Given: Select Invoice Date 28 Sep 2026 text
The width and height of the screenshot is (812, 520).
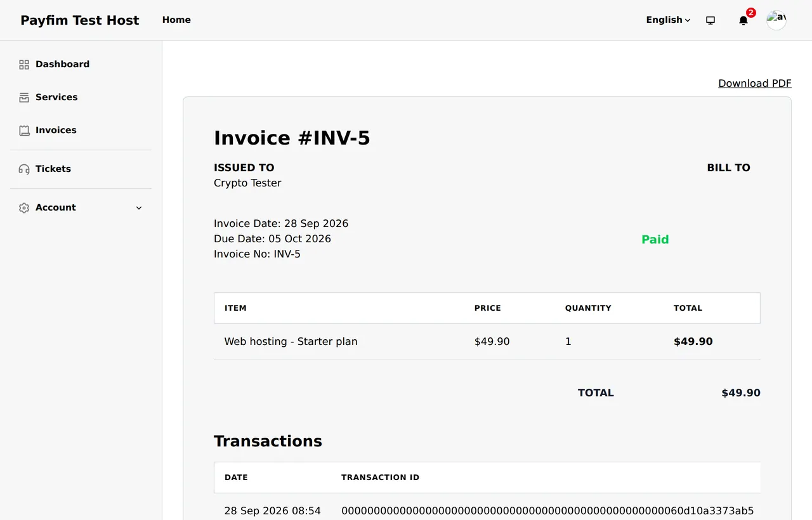Looking at the screenshot, I should tap(281, 223).
